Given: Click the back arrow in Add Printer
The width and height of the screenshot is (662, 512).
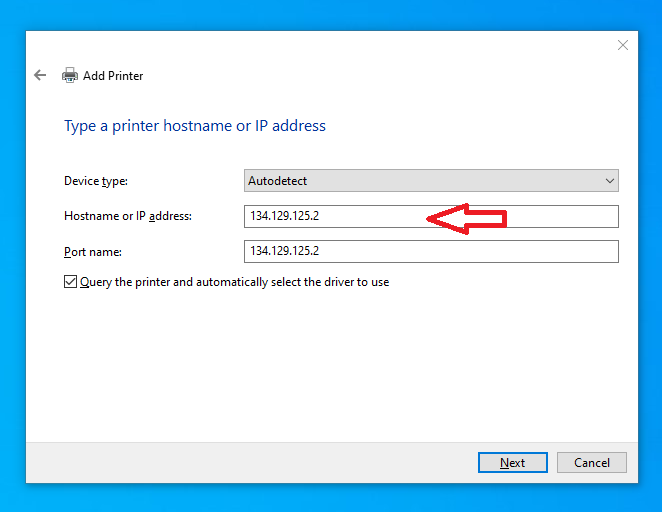Looking at the screenshot, I should coord(40,75).
